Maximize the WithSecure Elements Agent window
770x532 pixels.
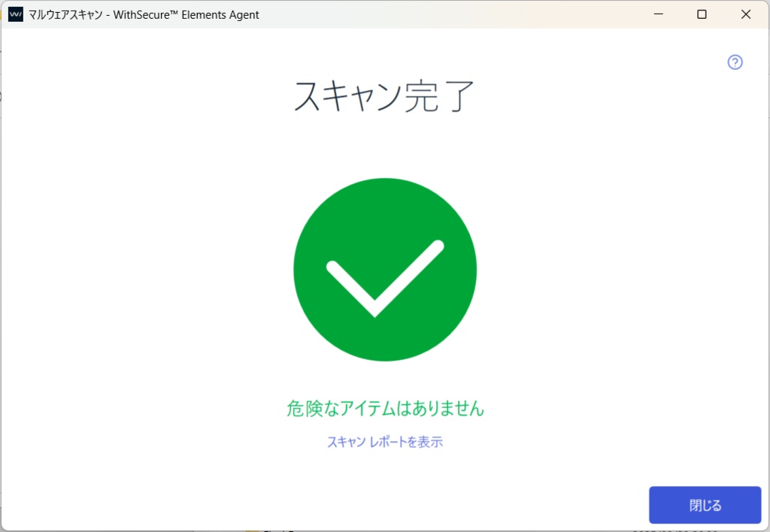702,14
